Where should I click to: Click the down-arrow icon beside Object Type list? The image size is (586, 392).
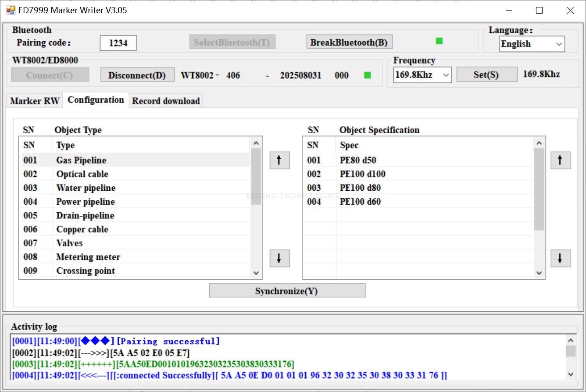[x=279, y=258]
